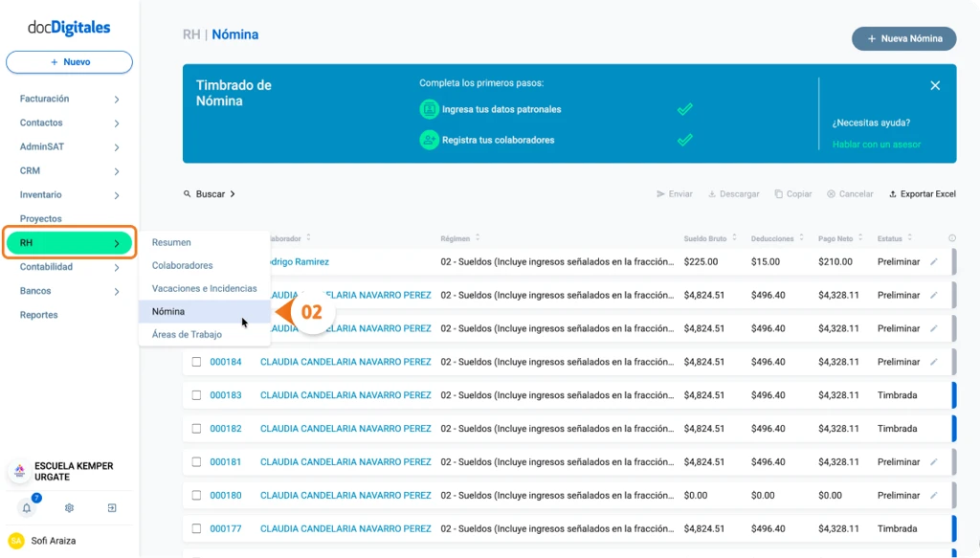The width and height of the screenshot is (980, 558).
Task: Click Hablar con un asesor link
Action: pos(877,145)
